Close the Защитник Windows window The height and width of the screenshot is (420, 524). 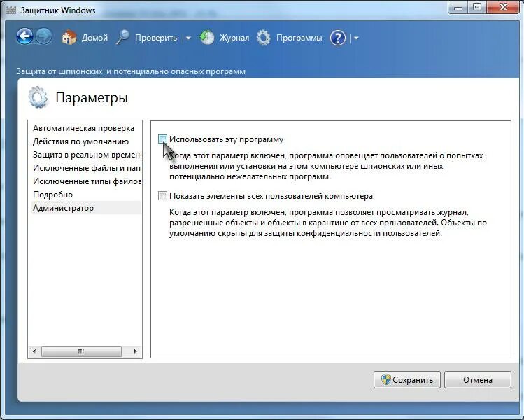tap(503, 8)
